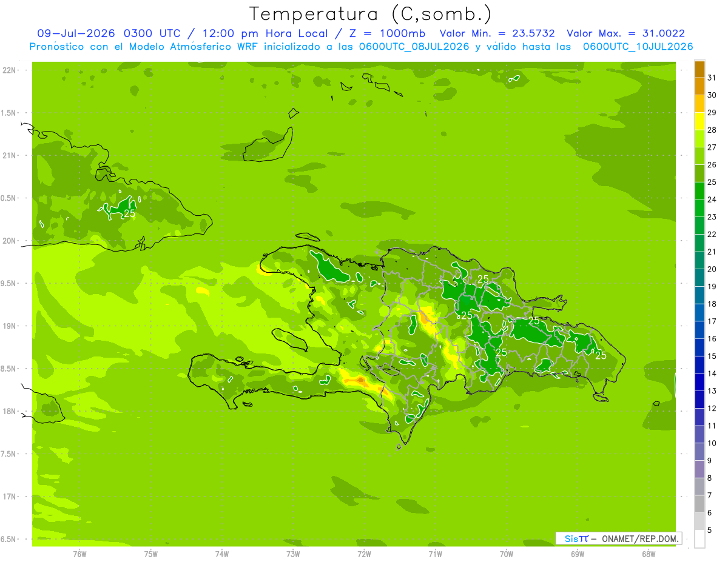Viewport: 728px width, 562px height.
Task: Click '12:00 pm Hora Local' in header
Action: coord(264,33)
